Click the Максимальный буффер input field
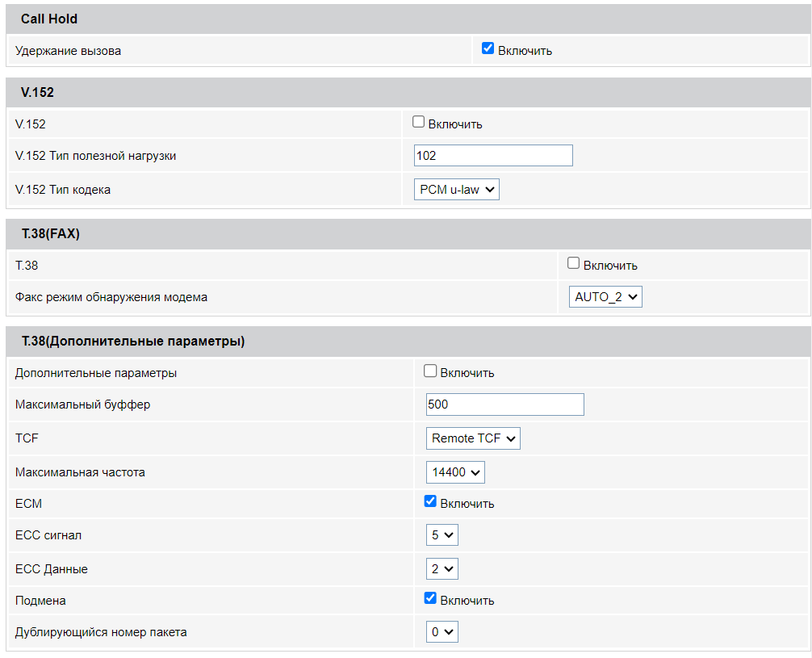 pos(504,404)
